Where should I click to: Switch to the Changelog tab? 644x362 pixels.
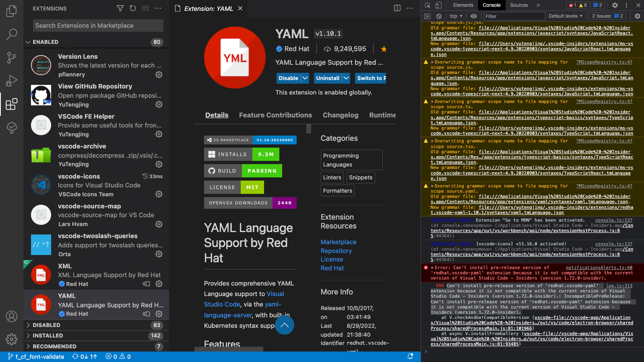click(341, 115)
